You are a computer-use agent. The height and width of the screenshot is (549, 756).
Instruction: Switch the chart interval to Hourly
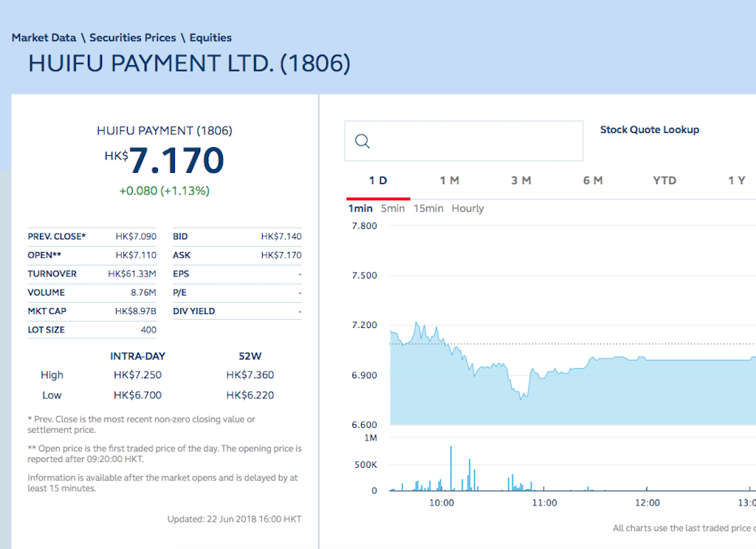coord(467,208)
